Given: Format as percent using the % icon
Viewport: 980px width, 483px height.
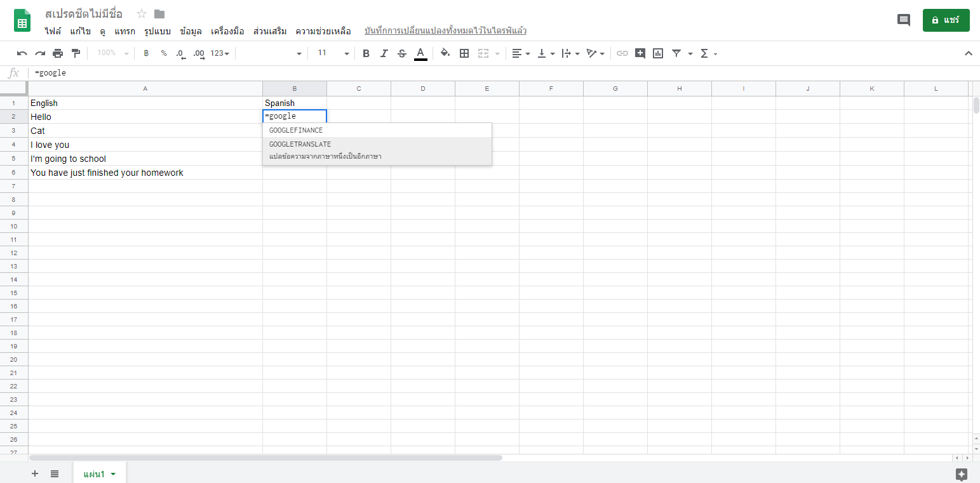Looking at the screenshot, I should coord(164,53).
